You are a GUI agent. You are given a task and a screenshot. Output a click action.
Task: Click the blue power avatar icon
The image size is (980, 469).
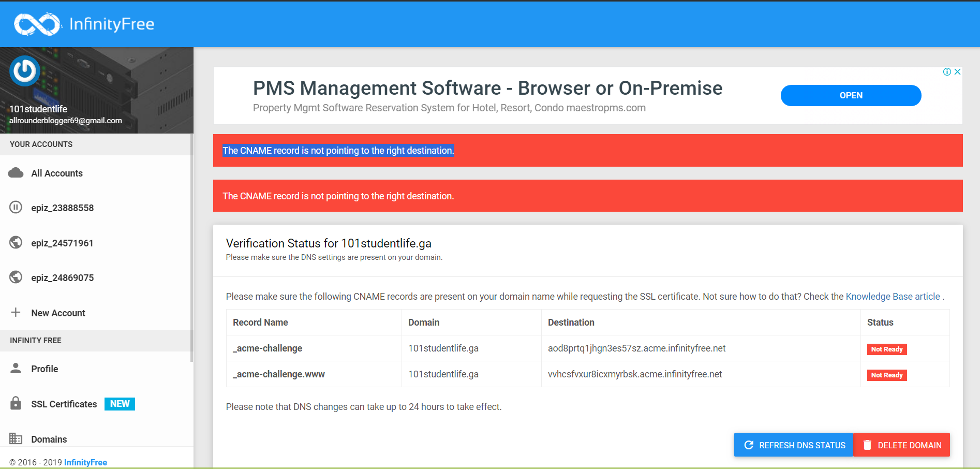click(x=24, y=71)
